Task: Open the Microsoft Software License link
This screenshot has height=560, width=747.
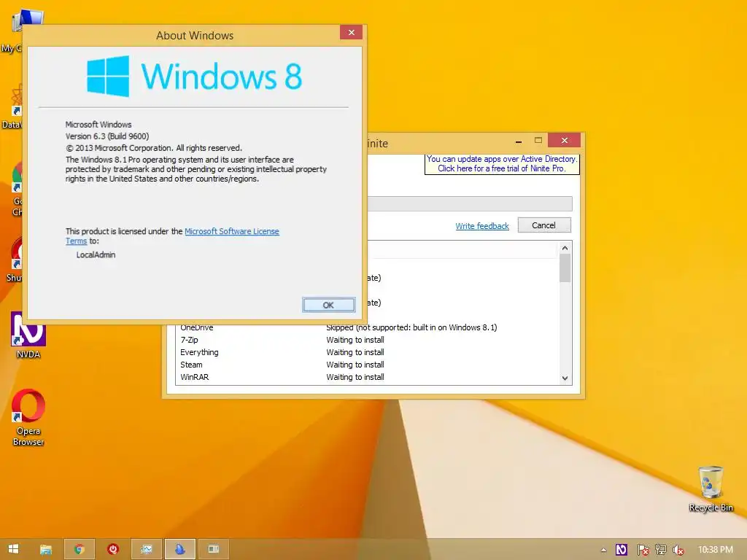Action: (231, 231)
